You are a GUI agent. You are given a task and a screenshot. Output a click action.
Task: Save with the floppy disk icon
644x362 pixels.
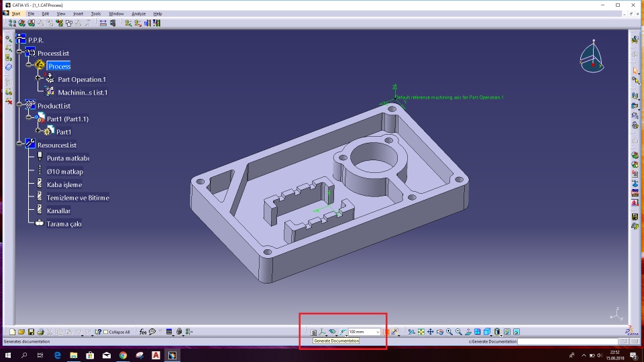point(31,332)
